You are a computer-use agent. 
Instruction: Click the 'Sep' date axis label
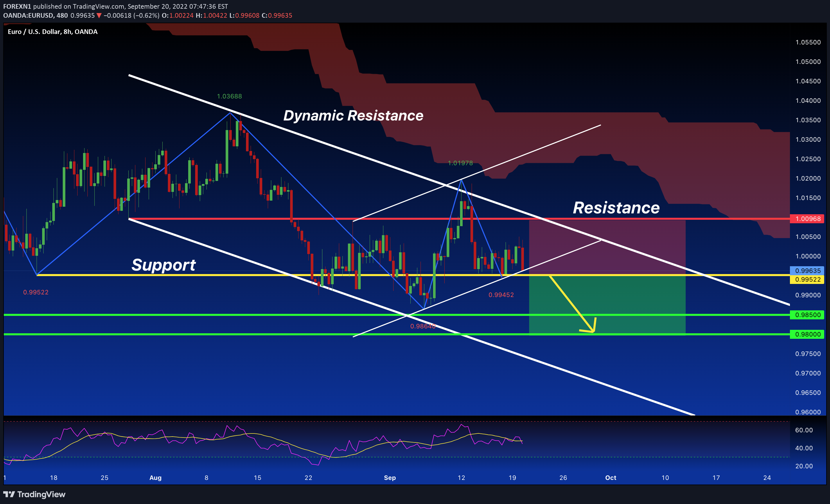[x=390, y=478]
